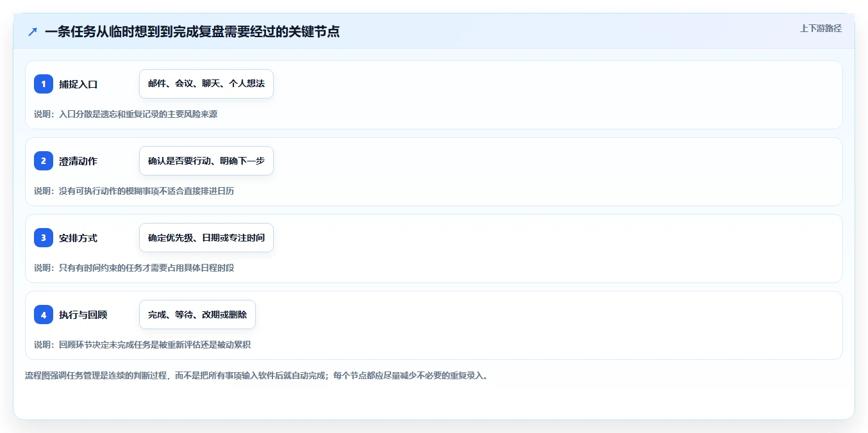Click the 捕捉入口 step title
This screenshot has width=868, height=433.
click(78, 84)
